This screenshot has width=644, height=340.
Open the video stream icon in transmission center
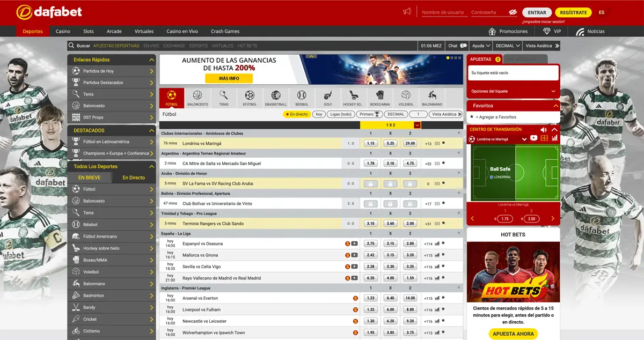(533, 138)
